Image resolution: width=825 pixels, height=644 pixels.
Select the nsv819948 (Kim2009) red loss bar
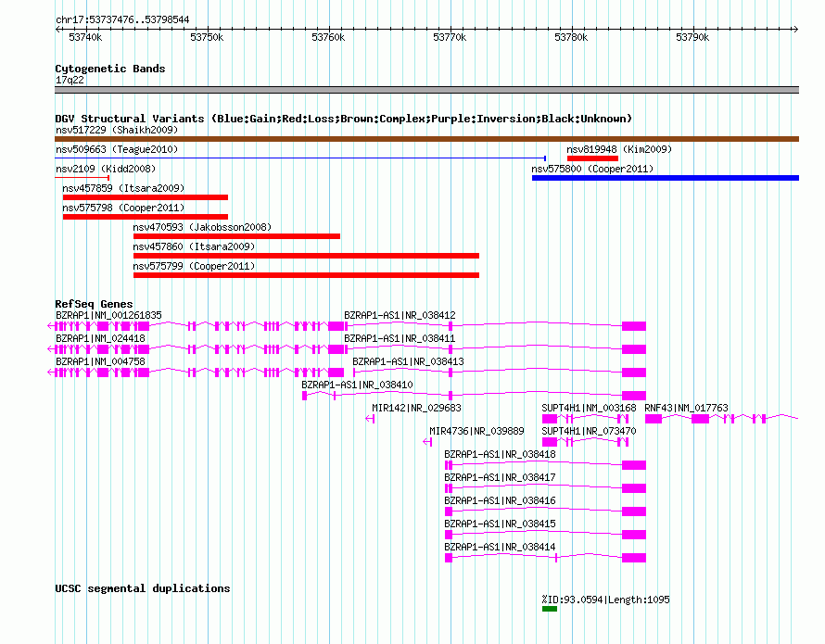(x=592, y=158)
